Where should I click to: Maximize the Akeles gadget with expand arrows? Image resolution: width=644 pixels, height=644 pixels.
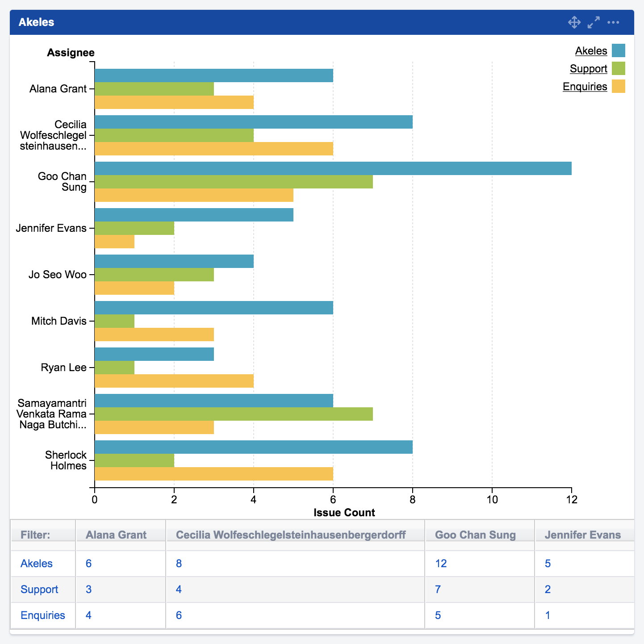(594, 22)
